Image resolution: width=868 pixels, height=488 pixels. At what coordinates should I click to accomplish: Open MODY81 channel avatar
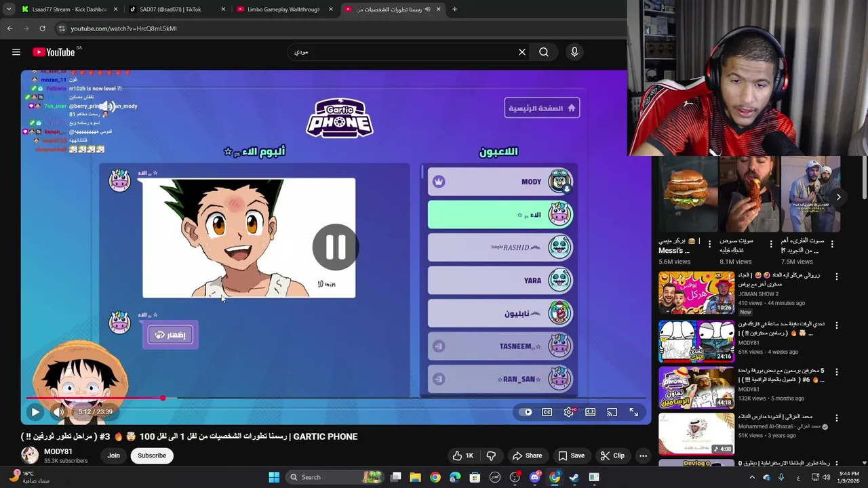(x=30, y=455)
